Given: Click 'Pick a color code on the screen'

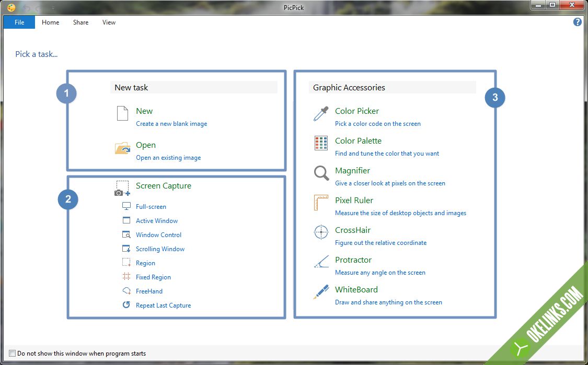Looking at the screenshot, I should point(377,124).
